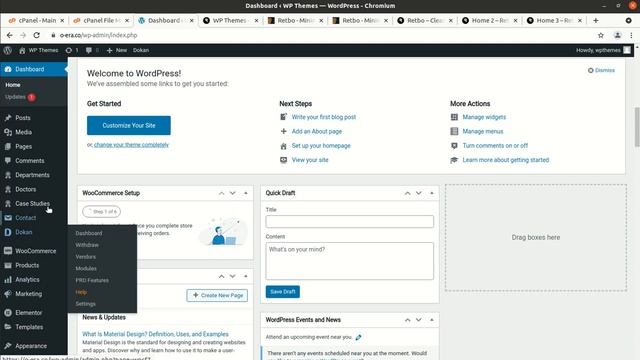This screenshot has width=640, height=360.
Task: Switch to the cPanel - Main tab
Action: (x=36, y=20)
